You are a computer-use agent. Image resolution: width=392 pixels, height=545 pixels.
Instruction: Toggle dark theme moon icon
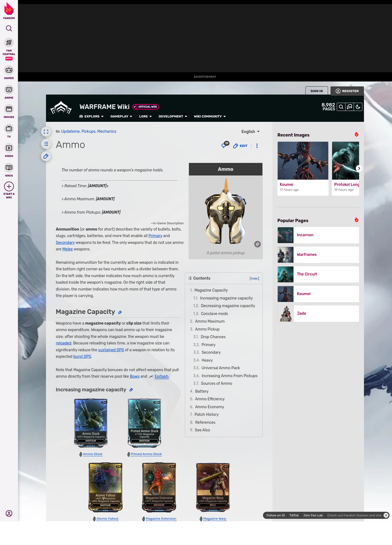(x=358, y=107)
